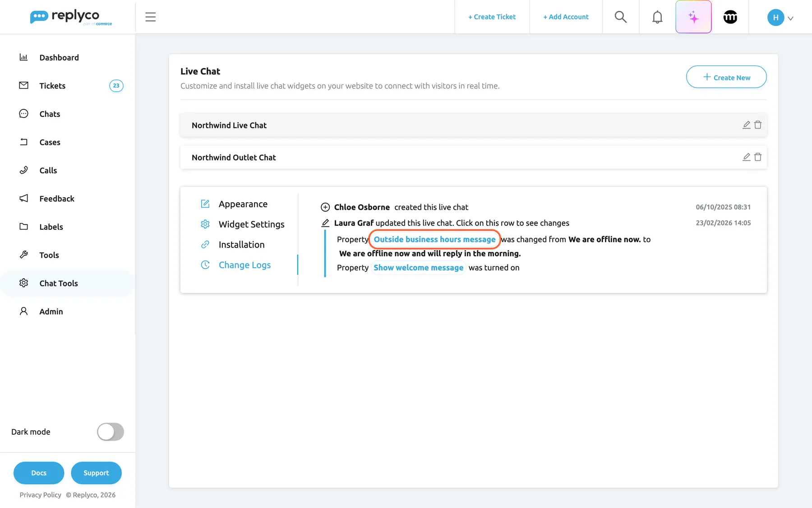Screen dimensions: 812x508
Task: Click the Change Logs clock icon
Action: coord(205,265)
